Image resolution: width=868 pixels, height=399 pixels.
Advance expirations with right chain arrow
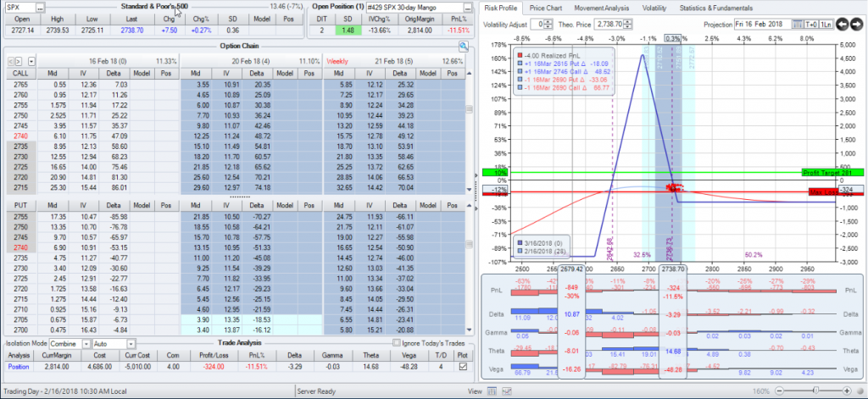click(19, 61)
